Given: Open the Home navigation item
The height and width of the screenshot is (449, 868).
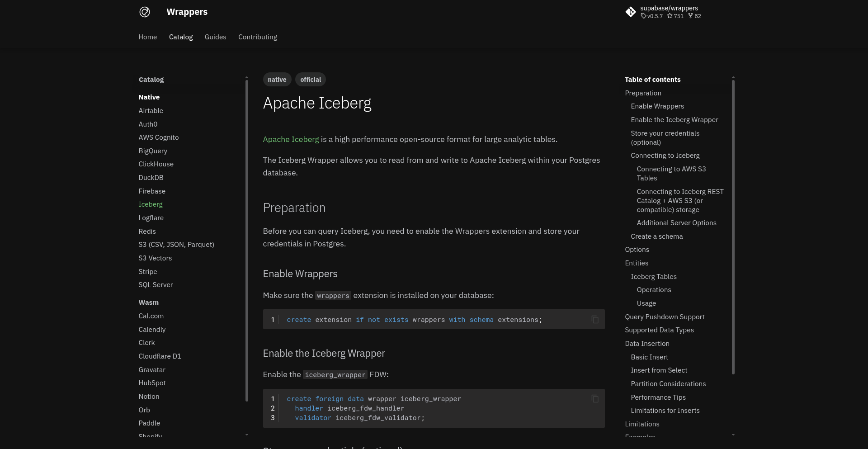Looking at the screenshot, I should 148,37.
